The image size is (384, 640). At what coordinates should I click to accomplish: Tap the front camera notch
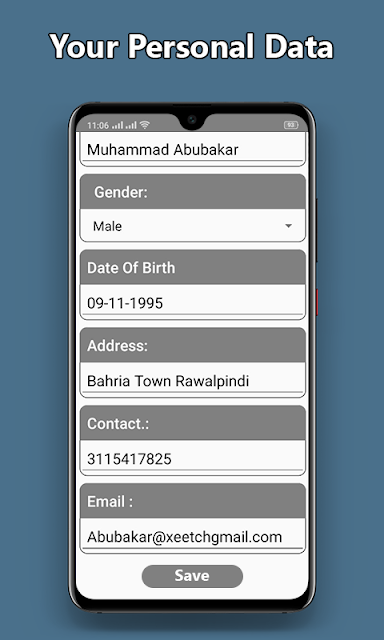pyautogui.click(x=192, y=120)
